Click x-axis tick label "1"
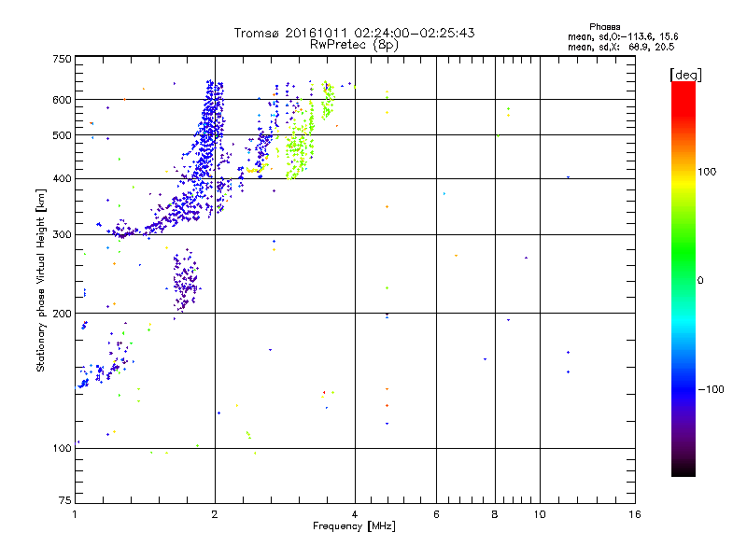This screenshot has width=747, height=560. point(75,514)
